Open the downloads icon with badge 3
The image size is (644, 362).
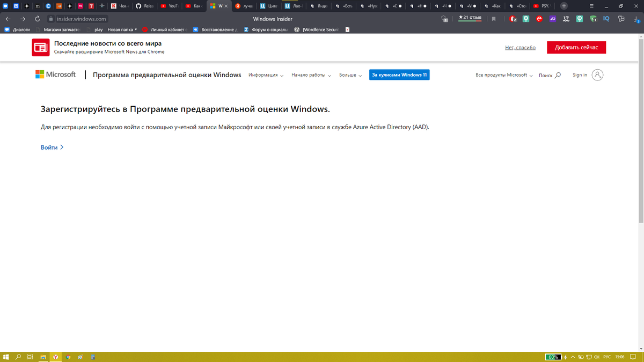pos(636,19)
